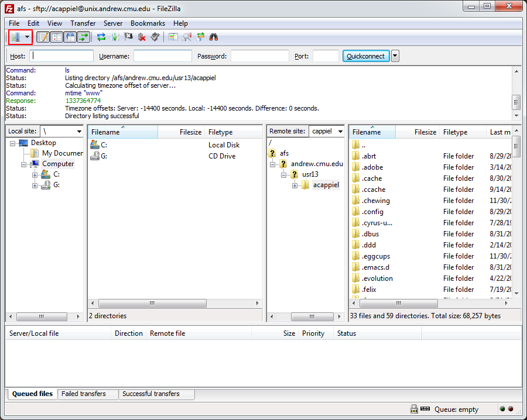
Task: Focus the Host input field
Action: click(x=61, y=56)
